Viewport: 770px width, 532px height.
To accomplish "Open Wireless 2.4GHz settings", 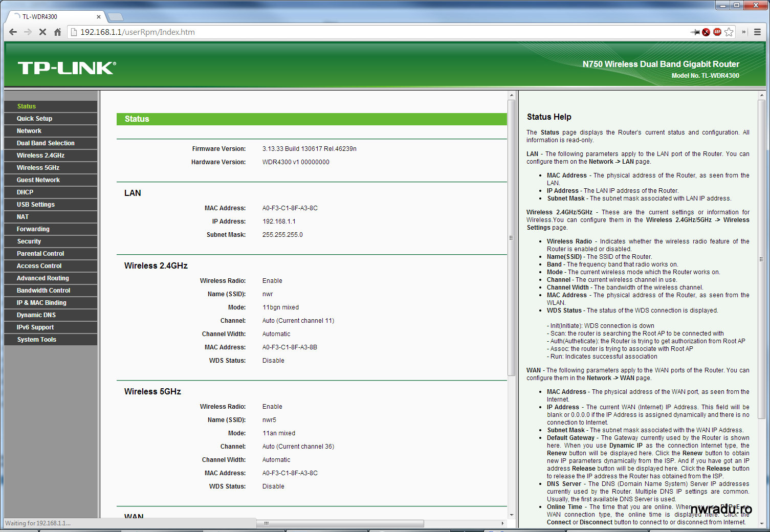I will [50, 155].
